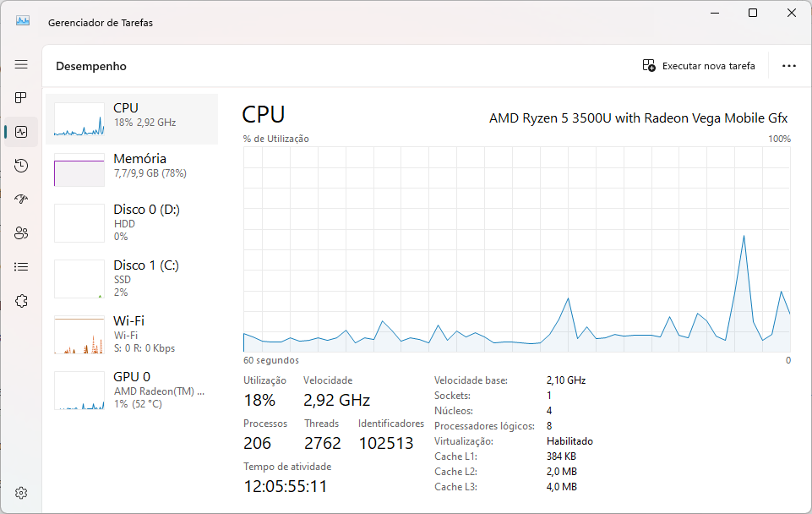
Task: Open Users page icon
Action: point(21,233)
